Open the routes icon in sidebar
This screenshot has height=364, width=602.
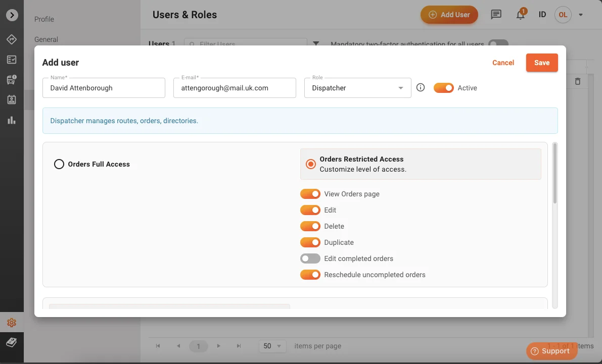pyautogui.click(x=12, y=39)
